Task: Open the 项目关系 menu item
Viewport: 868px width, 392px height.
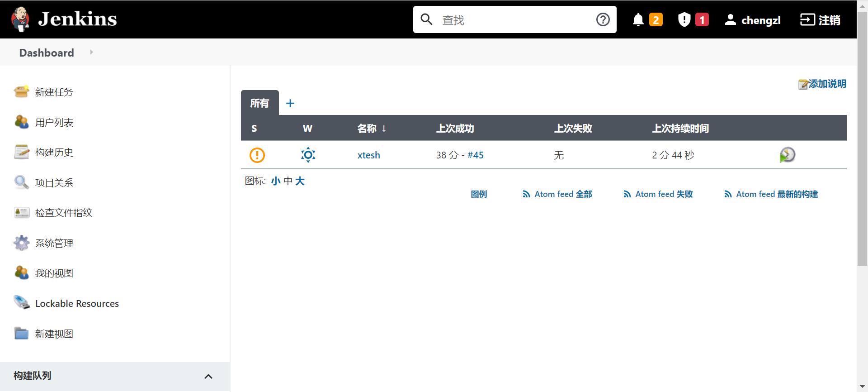Action: [54, 182]
